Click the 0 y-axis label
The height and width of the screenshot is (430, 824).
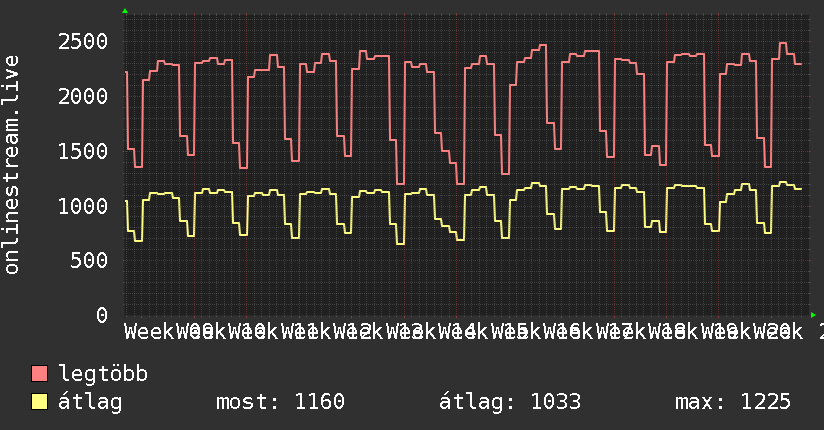tap(102, 315)
